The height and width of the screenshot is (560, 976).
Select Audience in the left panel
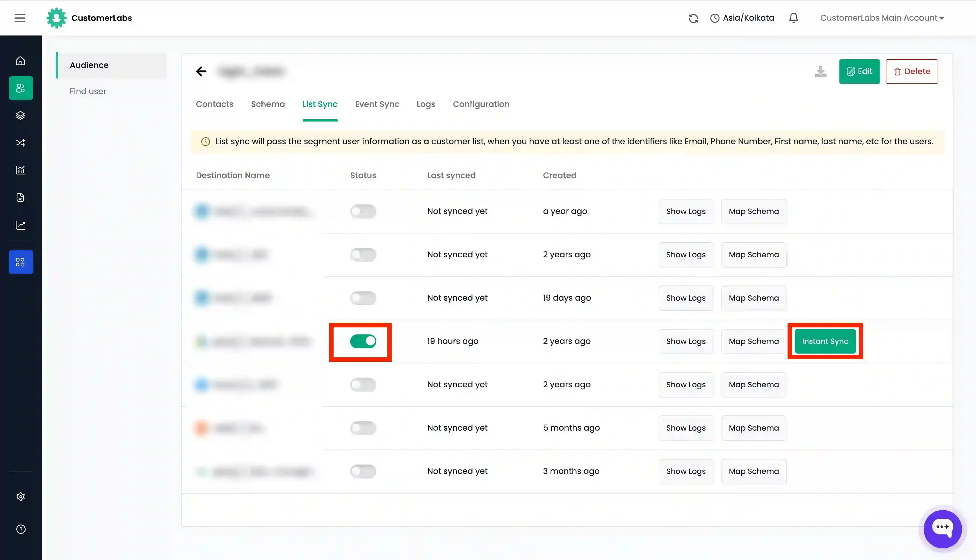coord(111,65)
